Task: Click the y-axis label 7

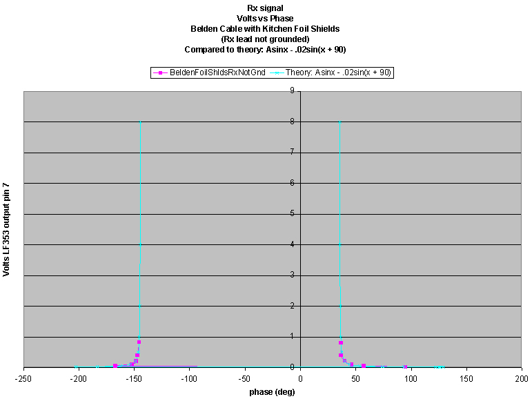Action: coord(292,152)
